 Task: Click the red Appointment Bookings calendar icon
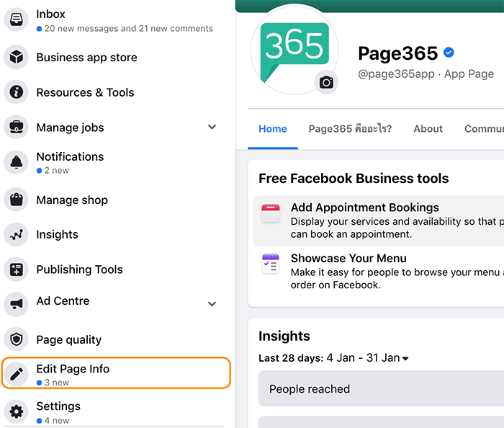point(271,213)
